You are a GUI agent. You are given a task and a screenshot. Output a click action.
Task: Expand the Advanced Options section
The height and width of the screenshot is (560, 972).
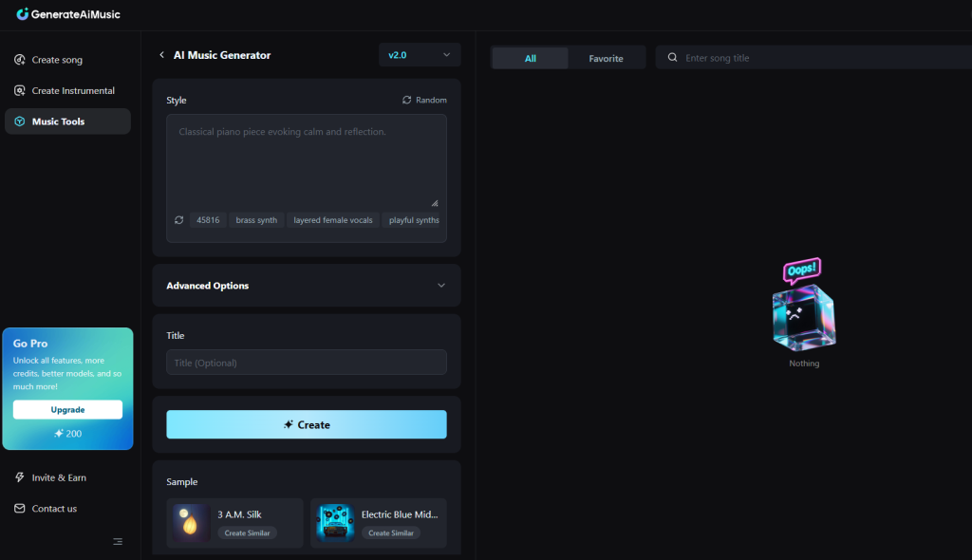point(306,286)
